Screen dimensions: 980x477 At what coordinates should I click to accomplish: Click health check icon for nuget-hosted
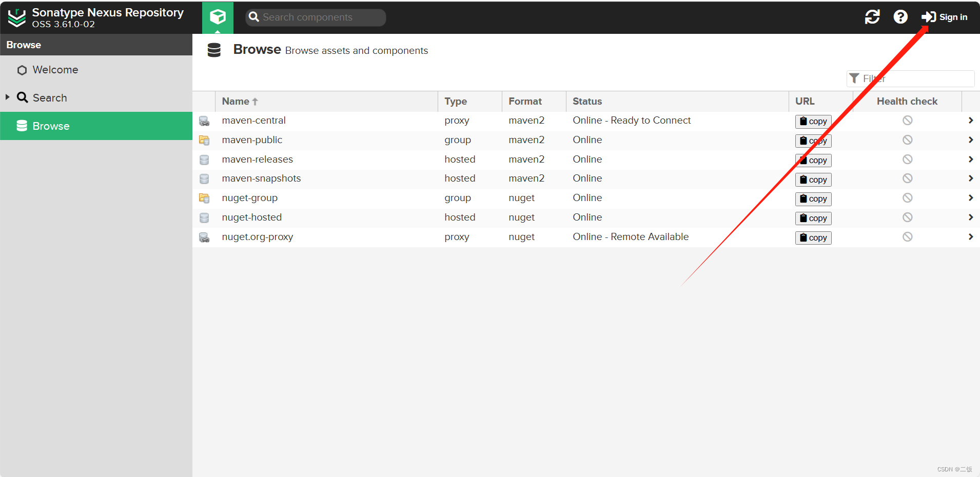[908, 217]
